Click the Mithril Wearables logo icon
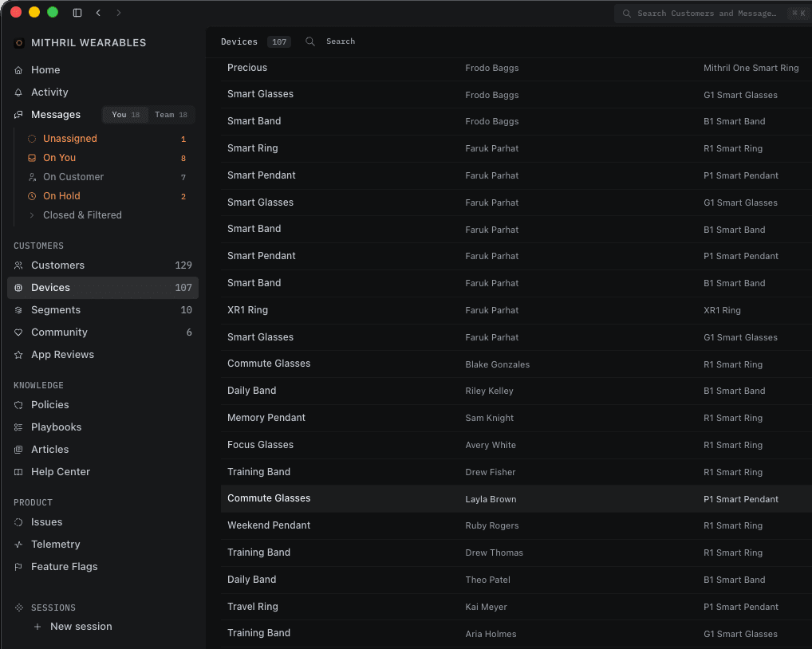The width and height of the screenshot is (812, 649). [x=19, y=43]
